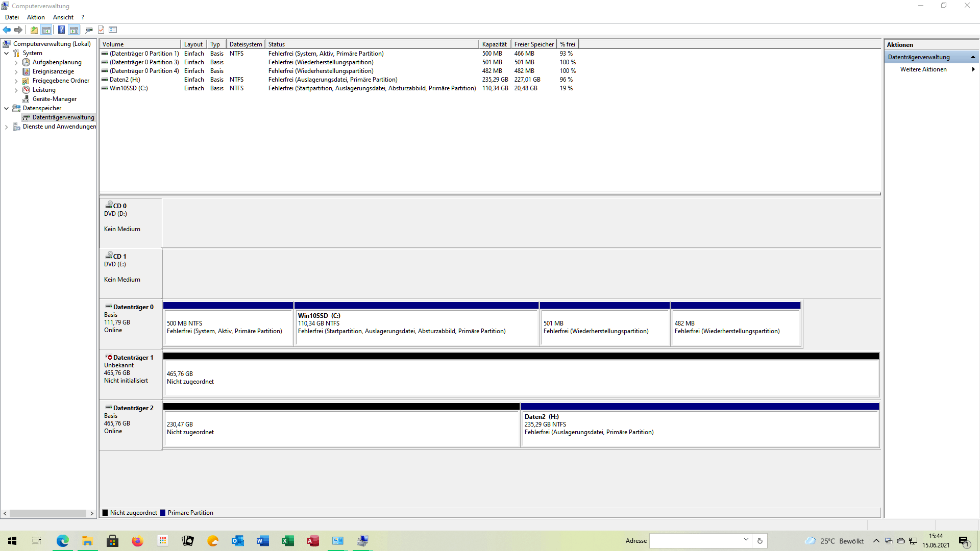This screenshot has width=980, height=551.
Task: Click the blue Back arrow in toolbar
Action: [7, 30]
